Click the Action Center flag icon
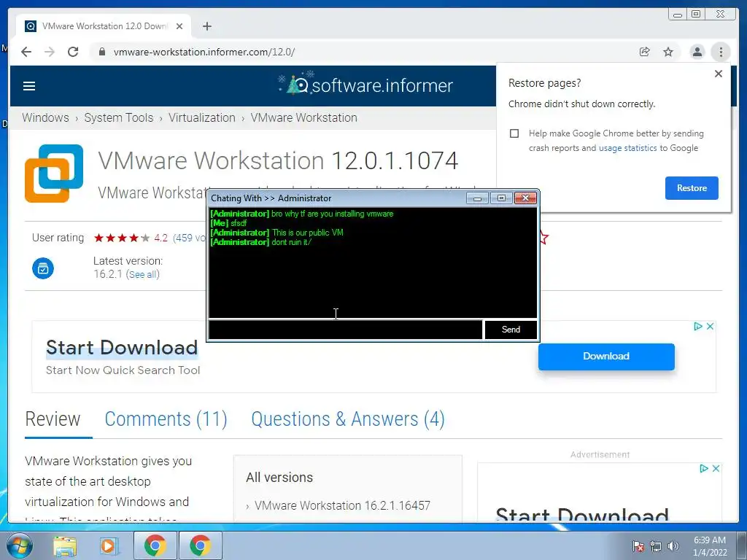Screen dimensions: 747x560 (638, 547)
